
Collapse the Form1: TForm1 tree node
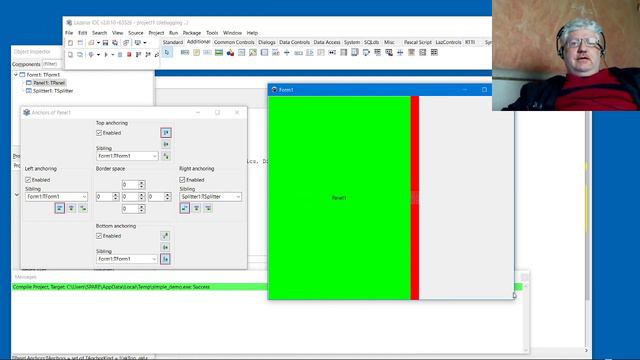pyautogui.click(x=16, y=75)
